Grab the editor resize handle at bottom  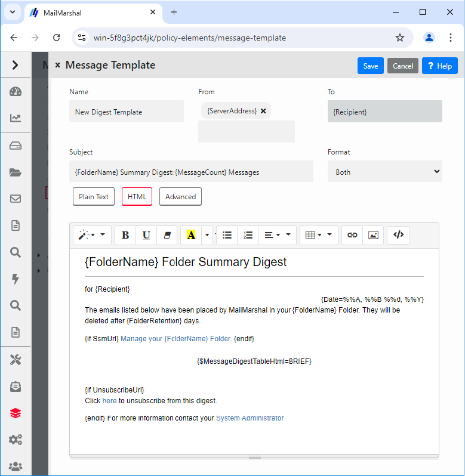254,457
